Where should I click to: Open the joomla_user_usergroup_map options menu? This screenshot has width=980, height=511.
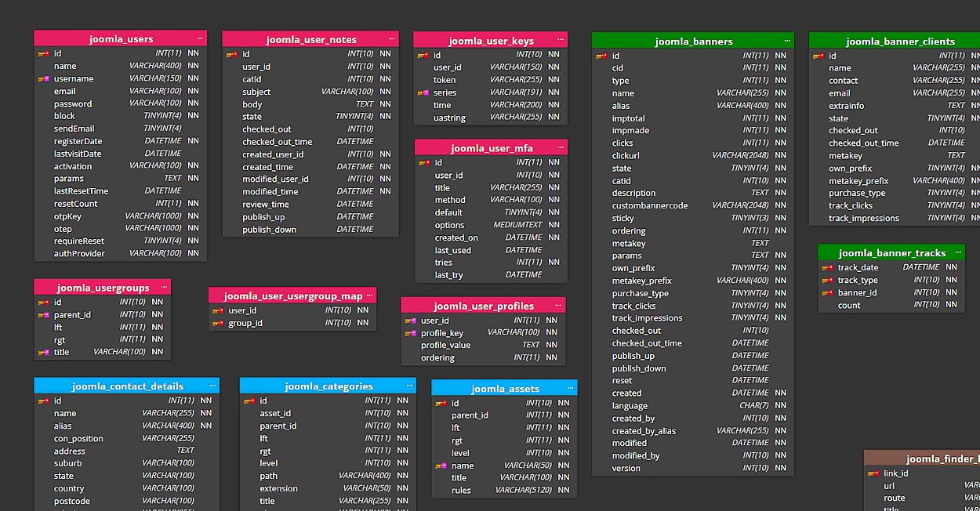point(369,295)
